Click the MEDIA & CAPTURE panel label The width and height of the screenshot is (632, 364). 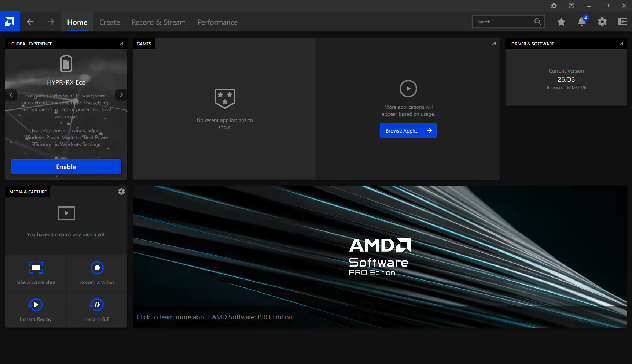coord(28,192)
